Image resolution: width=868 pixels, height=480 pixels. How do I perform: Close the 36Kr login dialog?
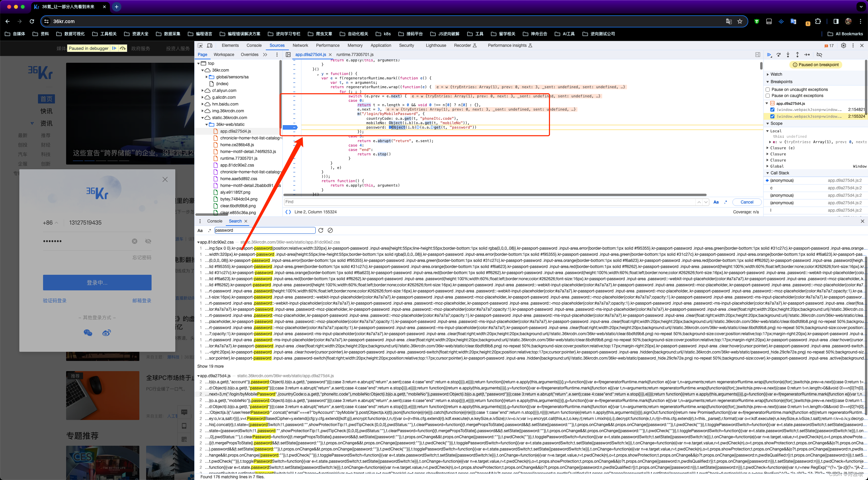[x=165, y=179]
